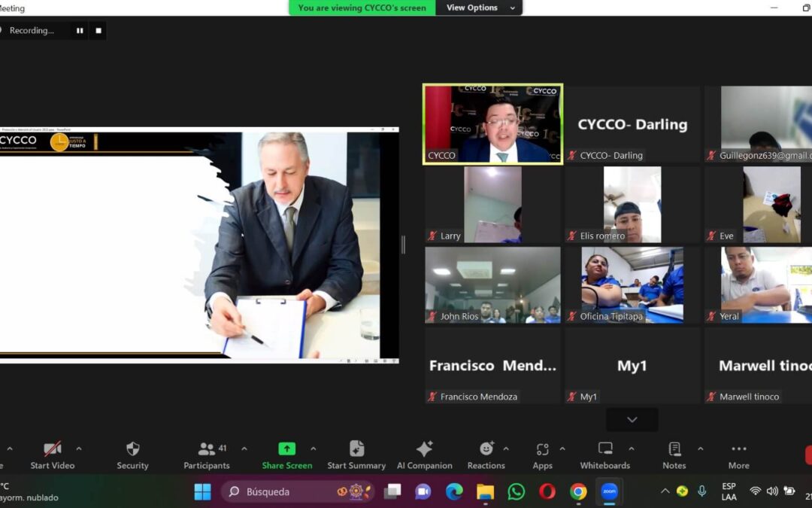812x508 pixels.
Task: Stop the meeting recording
Action: click(98, 31)
